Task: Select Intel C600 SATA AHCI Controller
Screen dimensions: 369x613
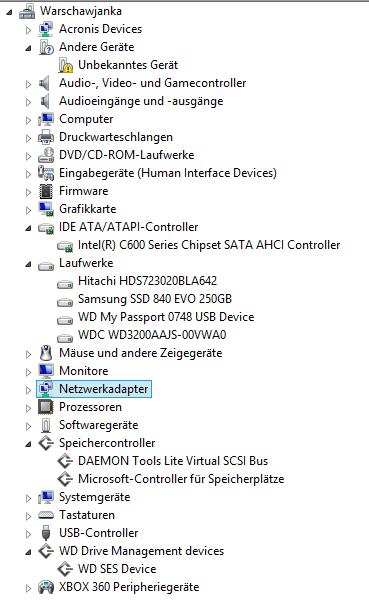Action: (209, 245)
